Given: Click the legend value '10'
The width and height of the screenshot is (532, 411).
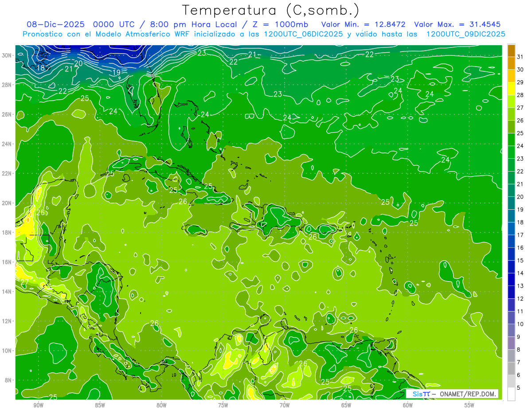Looking at the screenshot, I should (520, 324).
